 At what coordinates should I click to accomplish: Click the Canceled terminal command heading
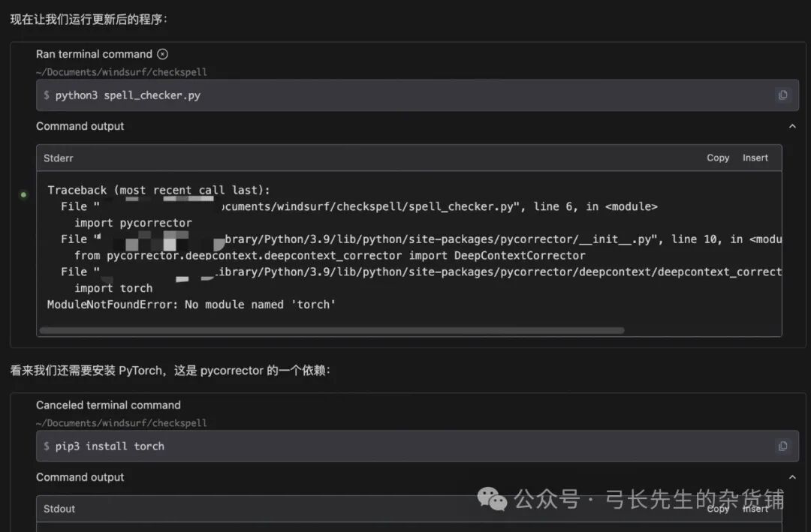pos(108,405)
